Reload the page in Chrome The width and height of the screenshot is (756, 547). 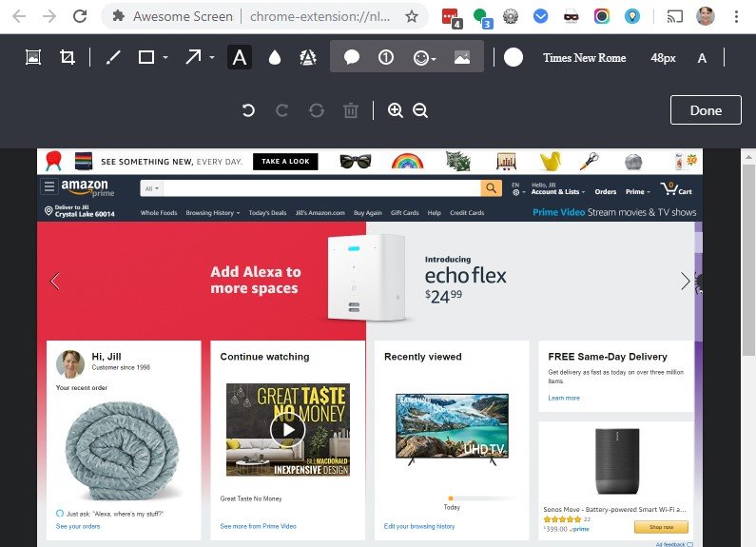click(81, 16)
